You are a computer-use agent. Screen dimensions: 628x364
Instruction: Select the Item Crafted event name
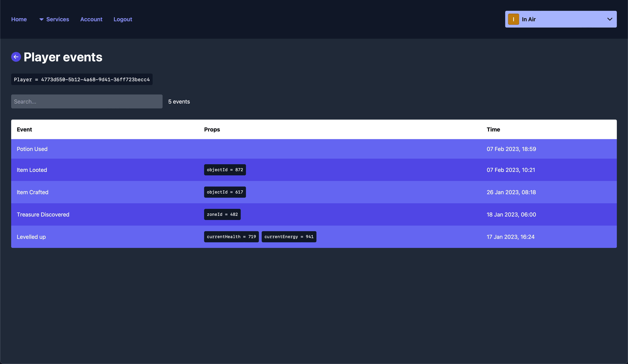(x=32, y=192)
